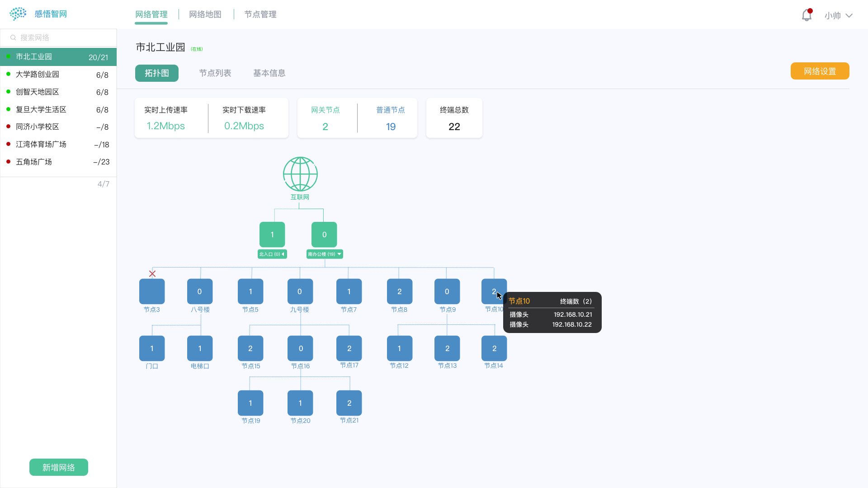Expand the 北入口 (0) collapse label
The image size is (868, 488).
tap(272, 254)
